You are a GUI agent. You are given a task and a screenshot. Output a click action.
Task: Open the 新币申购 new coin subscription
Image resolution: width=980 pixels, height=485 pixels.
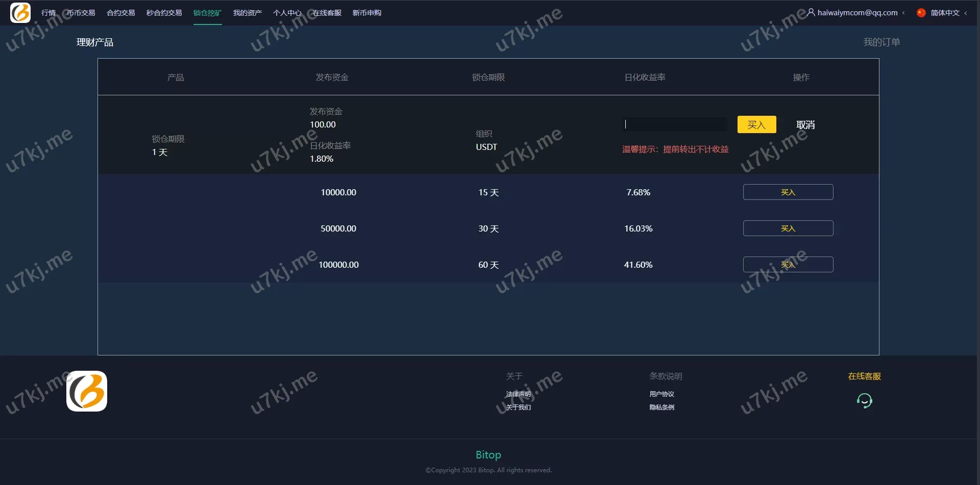(x=367, y=13)
